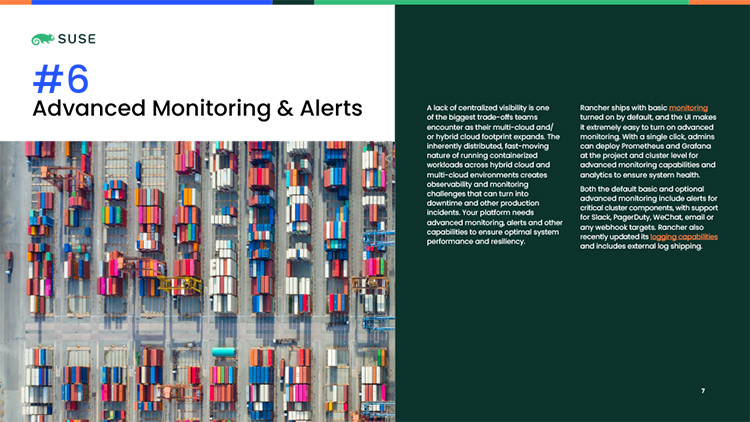
Task: Click paragraph beginning "A lack of centralized visibility"
Action: click(494, 173)
